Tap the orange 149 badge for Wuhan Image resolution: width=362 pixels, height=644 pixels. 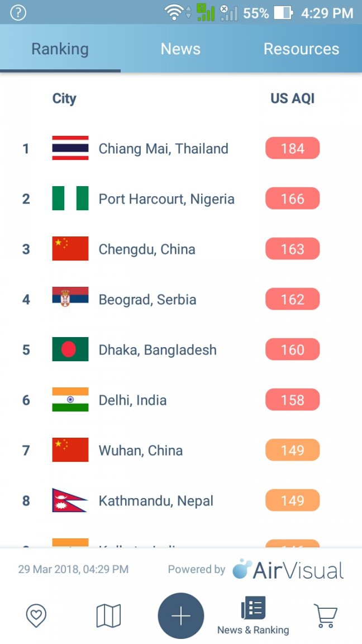pyautogui.click(x=293, y=450)
